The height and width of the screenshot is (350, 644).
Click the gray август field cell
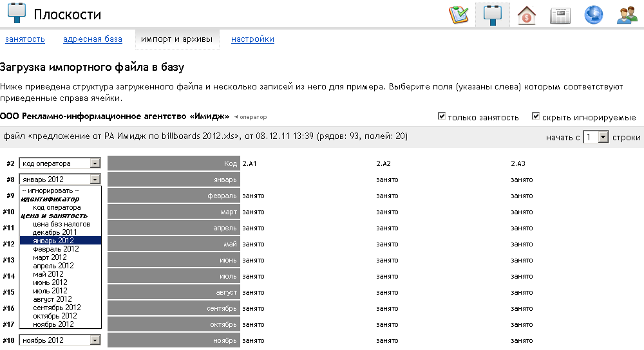[174, 292]
